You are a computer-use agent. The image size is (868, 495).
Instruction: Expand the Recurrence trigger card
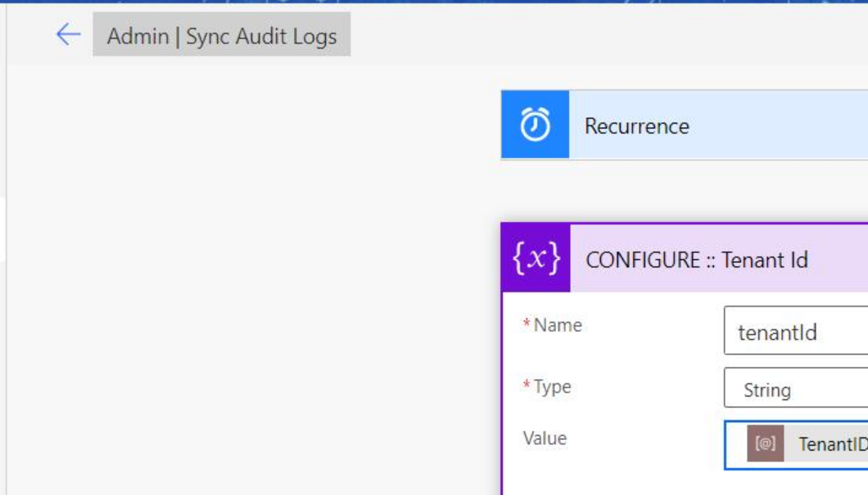pyautogui.click(x=655, y=126)
